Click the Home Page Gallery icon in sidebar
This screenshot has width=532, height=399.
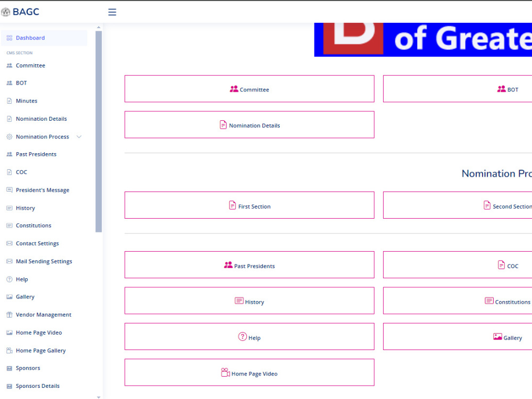10,351
